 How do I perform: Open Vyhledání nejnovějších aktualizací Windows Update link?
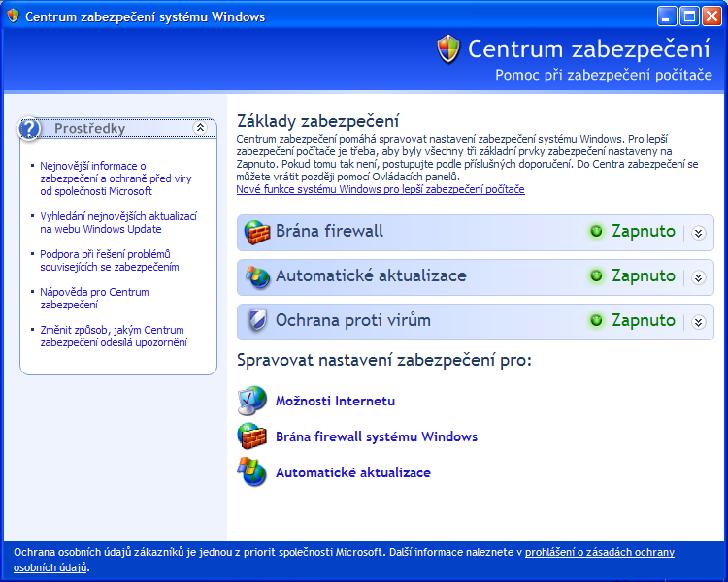(118, 223)
